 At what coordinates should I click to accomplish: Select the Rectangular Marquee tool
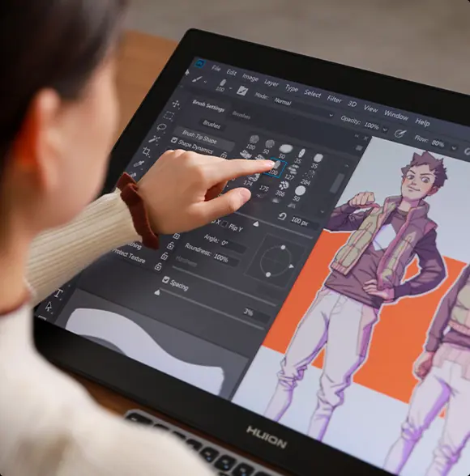click(x=169, y=116)
